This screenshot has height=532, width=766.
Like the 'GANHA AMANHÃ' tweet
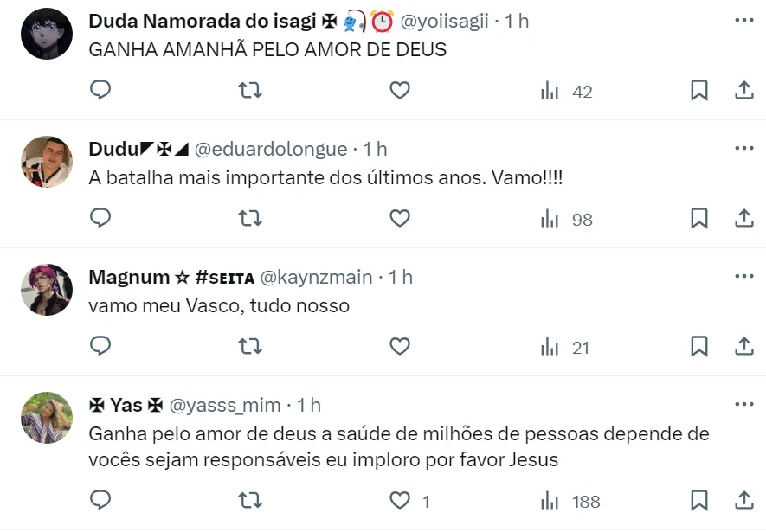tap(399, 91)
